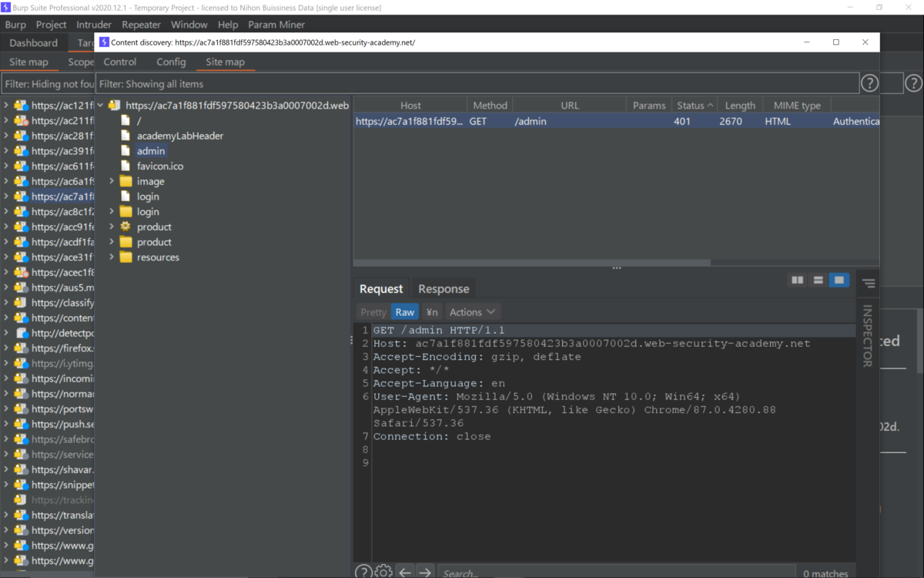Open help for Content discovery filter
This screenshot has width=924, height=578.
click(869, 83)
